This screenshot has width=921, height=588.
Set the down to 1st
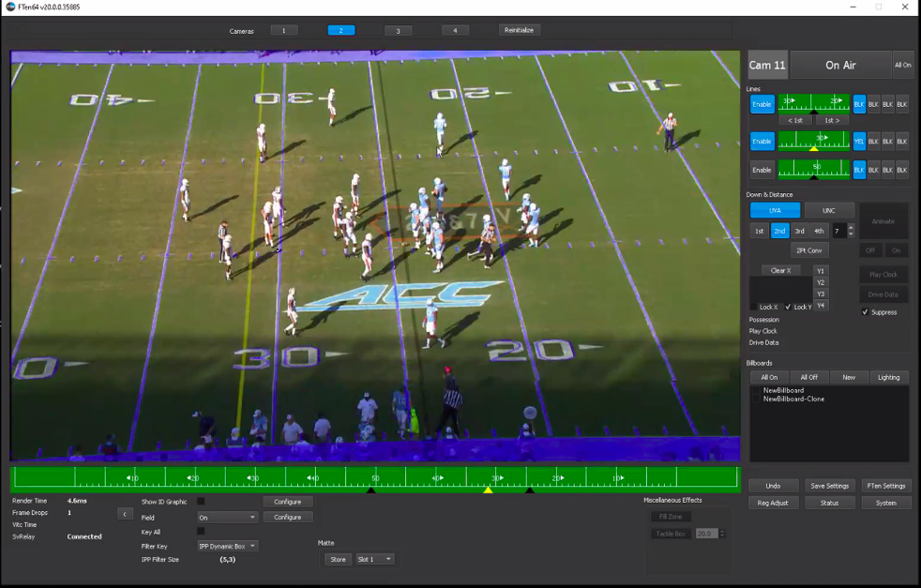click(760, 231)
